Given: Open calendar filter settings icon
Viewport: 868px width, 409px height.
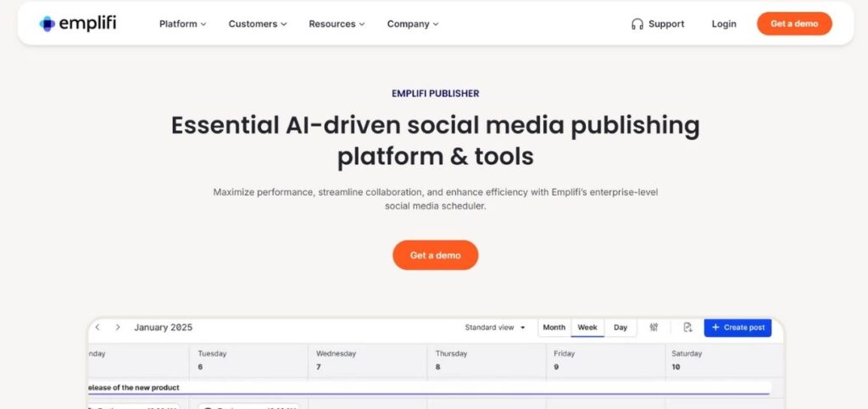Looking at the screenshot, I should tap(654, 327).
